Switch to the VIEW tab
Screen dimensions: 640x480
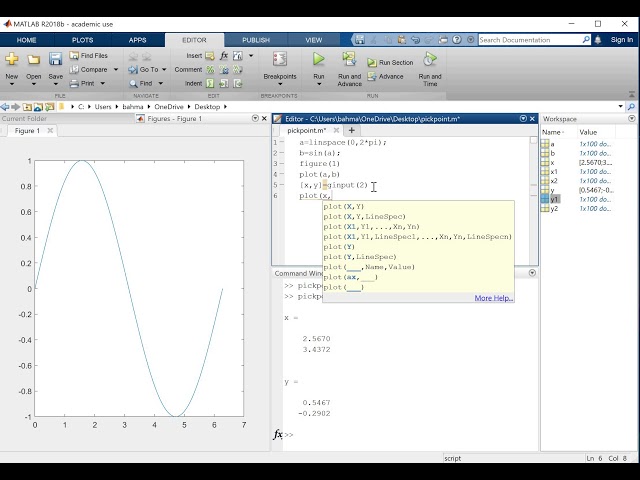(x=313, y=40)
